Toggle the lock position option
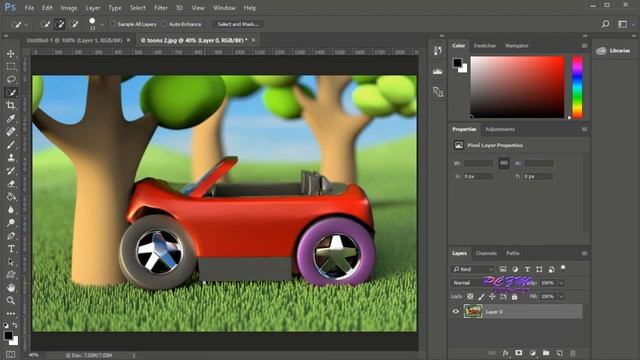Screen dimensions: 640x360 coord(492,297)
